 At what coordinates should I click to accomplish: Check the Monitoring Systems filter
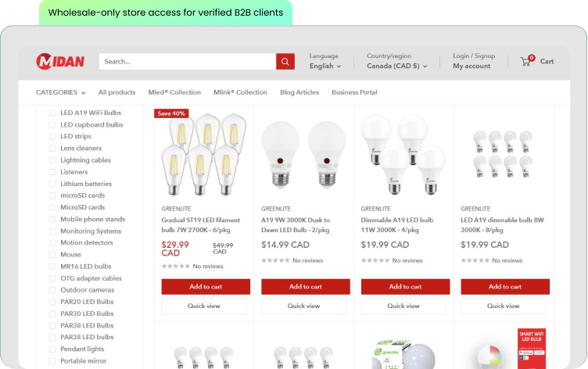point(52,231)
